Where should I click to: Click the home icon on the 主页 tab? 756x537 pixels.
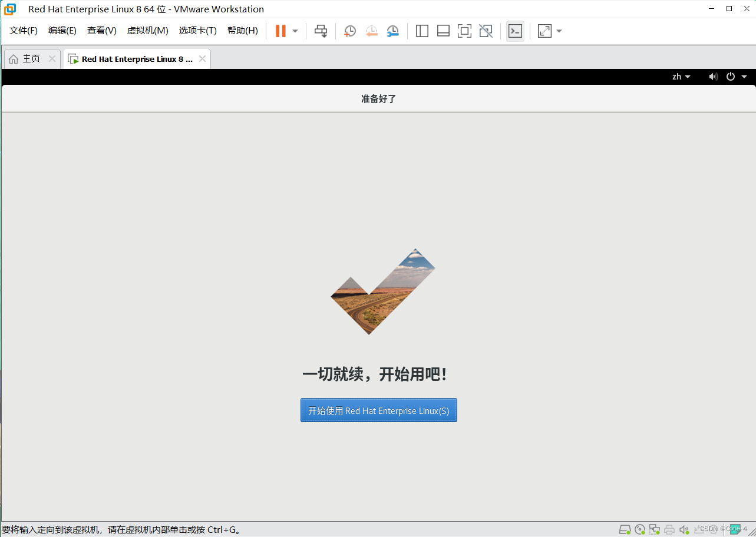point(14,59)
